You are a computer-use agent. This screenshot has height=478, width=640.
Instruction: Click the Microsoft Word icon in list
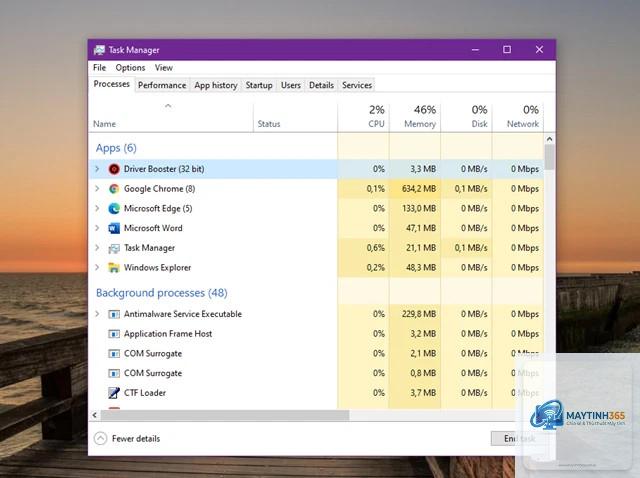pos(114,228)
